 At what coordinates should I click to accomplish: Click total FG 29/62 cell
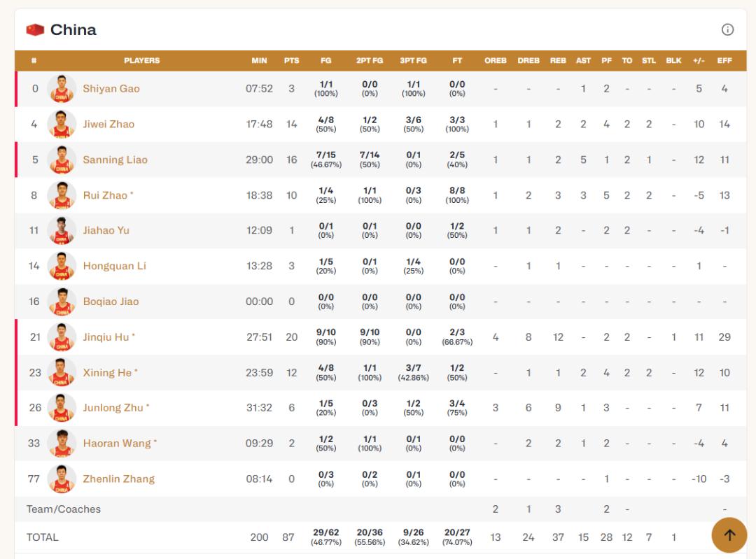(x=326, y=537)
